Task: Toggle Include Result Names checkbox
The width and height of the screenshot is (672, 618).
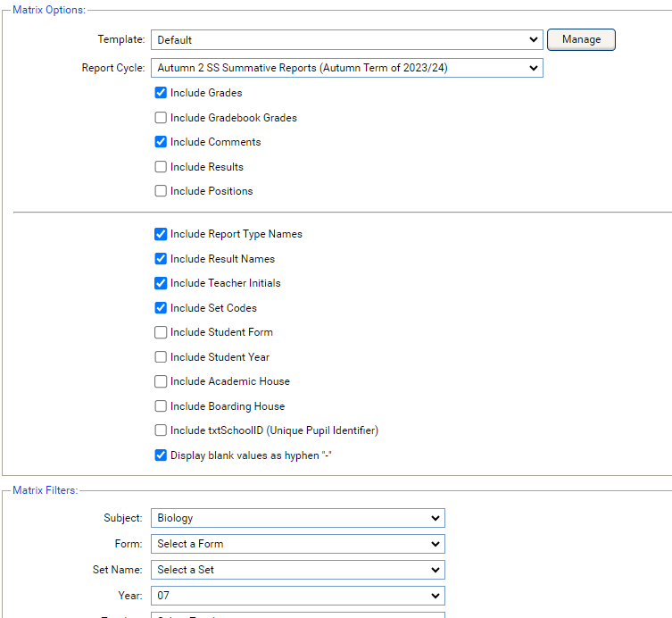Action: click(161, 259)
